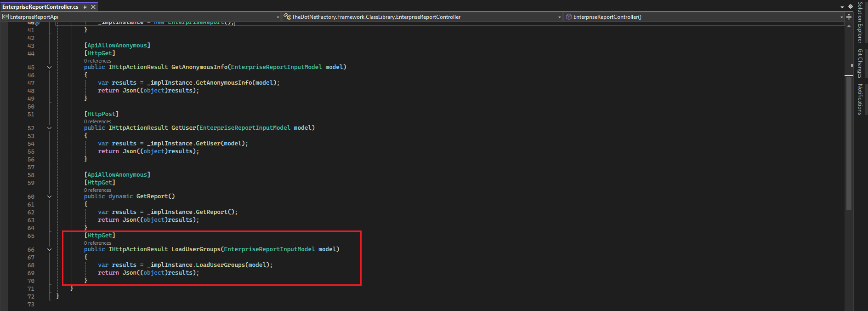
Task: Click the class icon beside TheDotNetFactory namespace
Action: tap(287, 17)
